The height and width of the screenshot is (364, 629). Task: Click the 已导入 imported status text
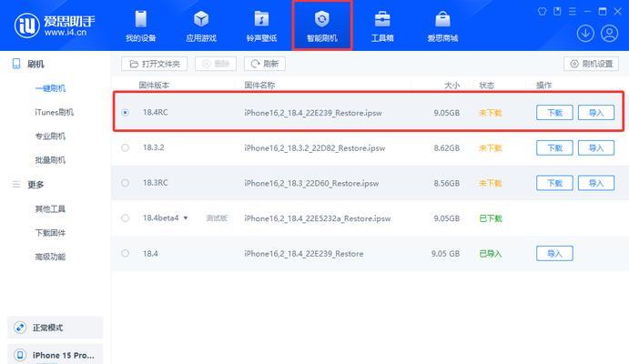click(x=491, y=254)
